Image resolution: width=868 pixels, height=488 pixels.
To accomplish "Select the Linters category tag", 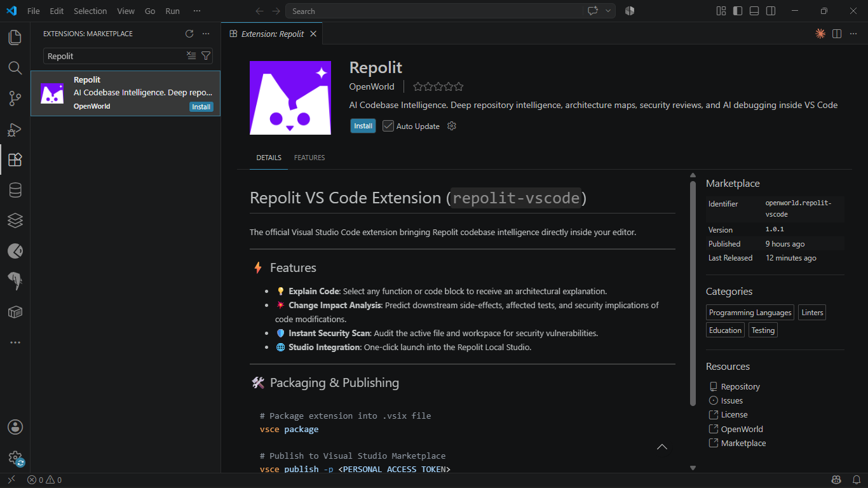I will [x=812, y=313].
